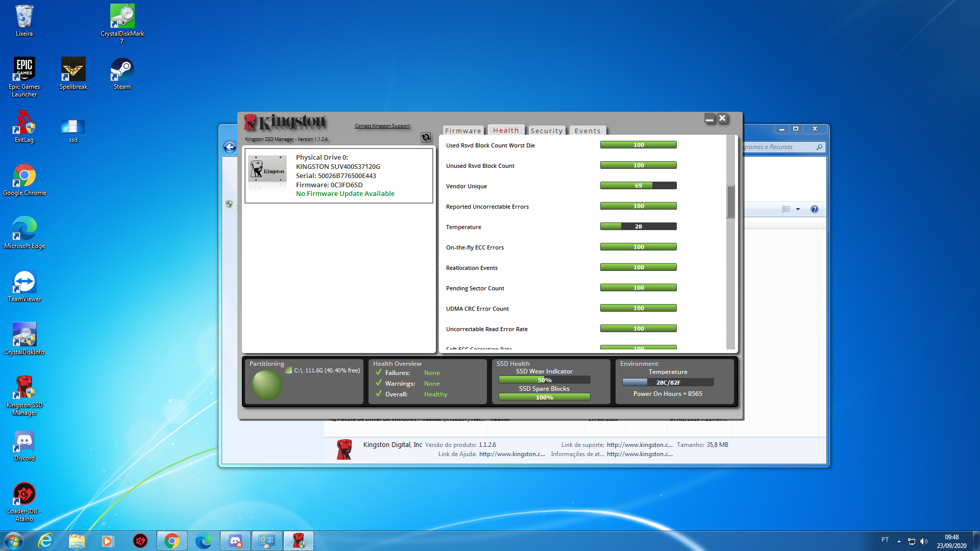Click the Vendor Unique 69 bar
Screen dimensions: 980x551
[x=639, y=186]
